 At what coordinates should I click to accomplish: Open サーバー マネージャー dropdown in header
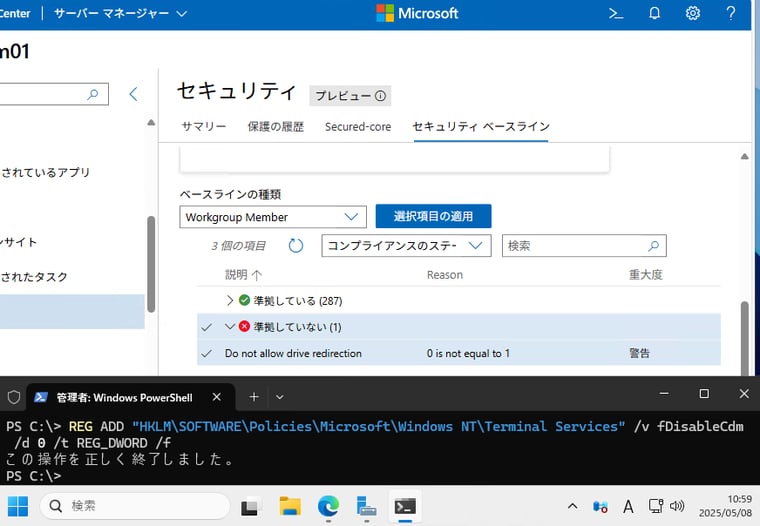120,14
